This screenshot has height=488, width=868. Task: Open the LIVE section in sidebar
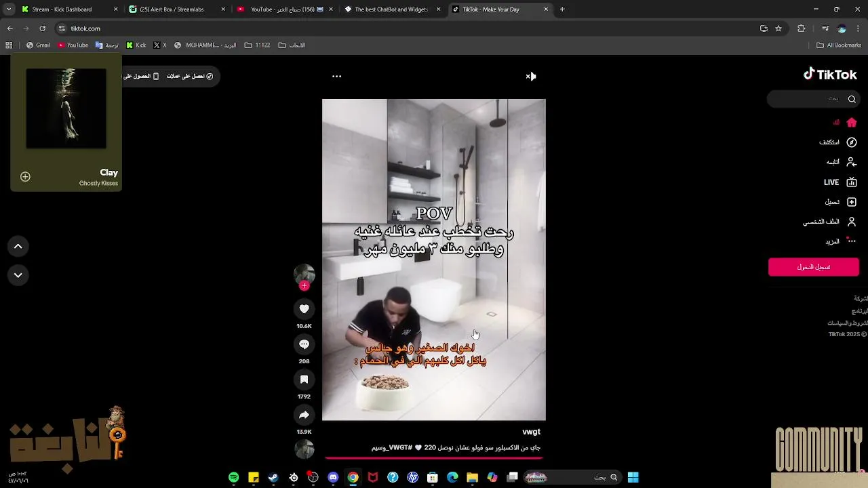click(840, 182)
